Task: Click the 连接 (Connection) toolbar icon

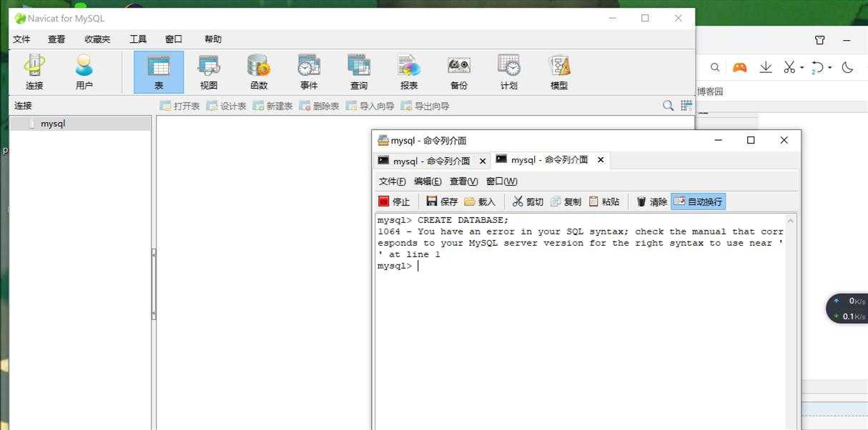Action: [34, 72]
